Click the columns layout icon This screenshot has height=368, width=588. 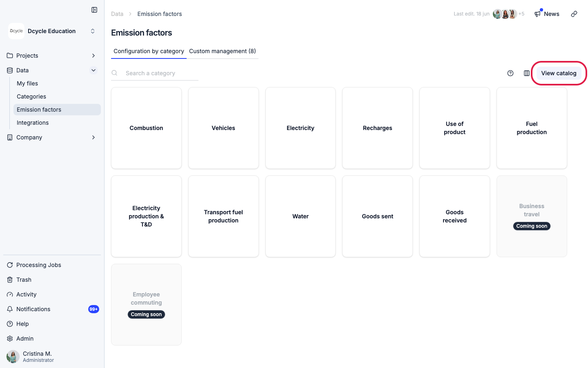[x=527, y=73]
